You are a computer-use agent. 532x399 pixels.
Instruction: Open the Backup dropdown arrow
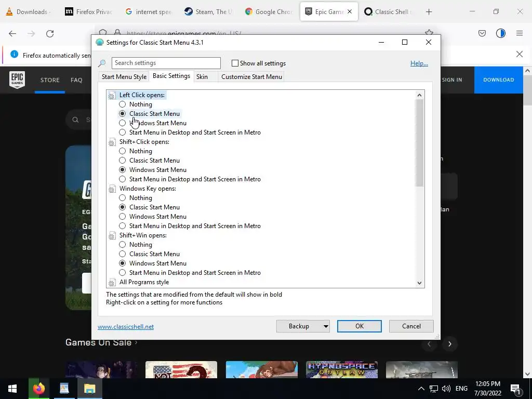pos(325,326)
